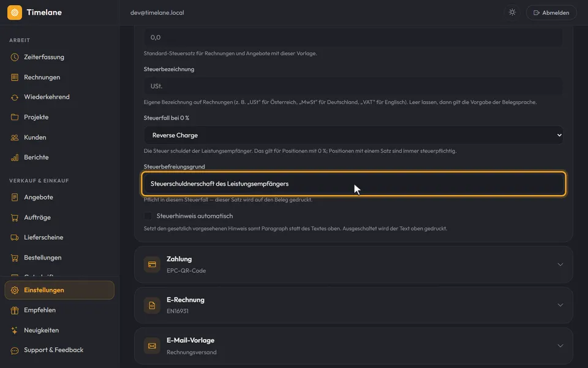Click the Zahlung credit card icon
The height and width of the screenshot is (368, 588).
coord(152,264)
